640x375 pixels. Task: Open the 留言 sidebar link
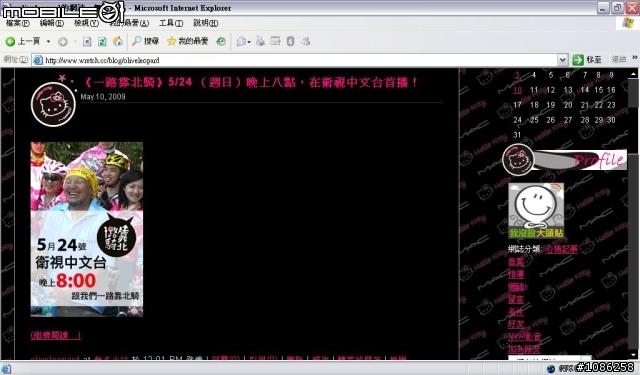[516, 299]
